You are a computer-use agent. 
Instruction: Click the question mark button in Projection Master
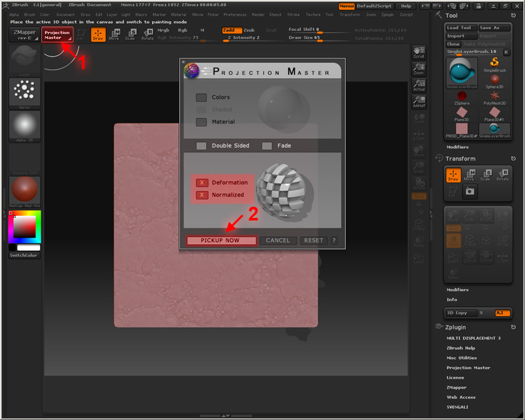pos(334,240)
